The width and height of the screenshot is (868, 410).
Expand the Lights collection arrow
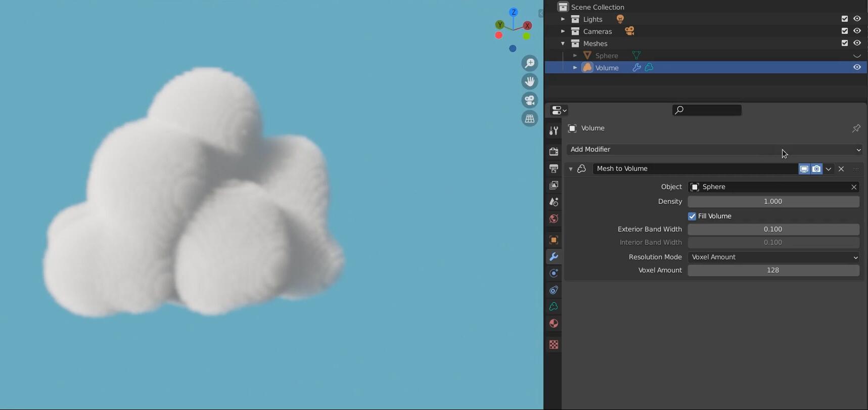tap(563, 19)
